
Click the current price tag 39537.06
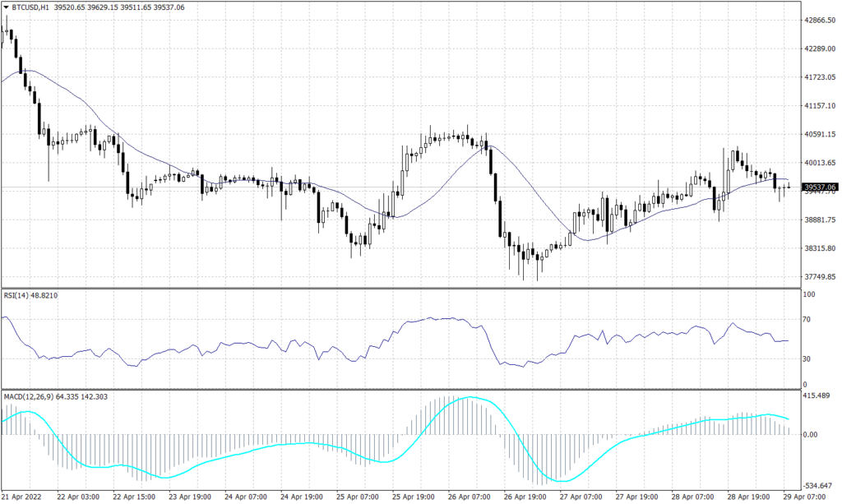click(820, 187)
